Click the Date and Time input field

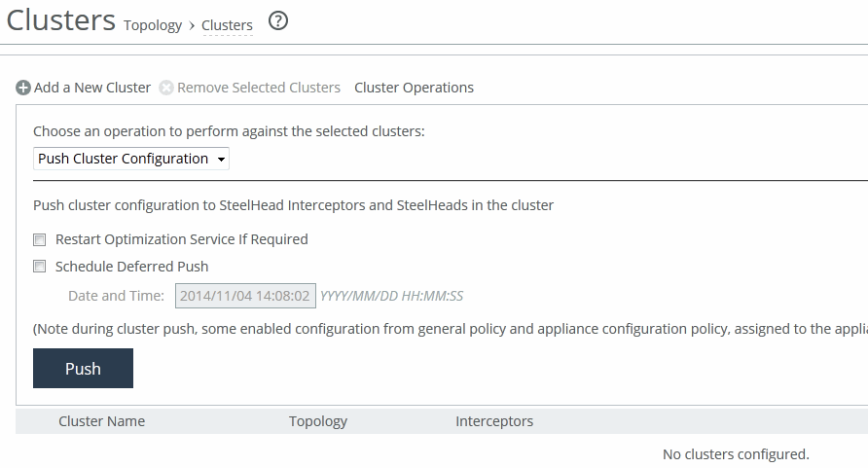[245, 295]
